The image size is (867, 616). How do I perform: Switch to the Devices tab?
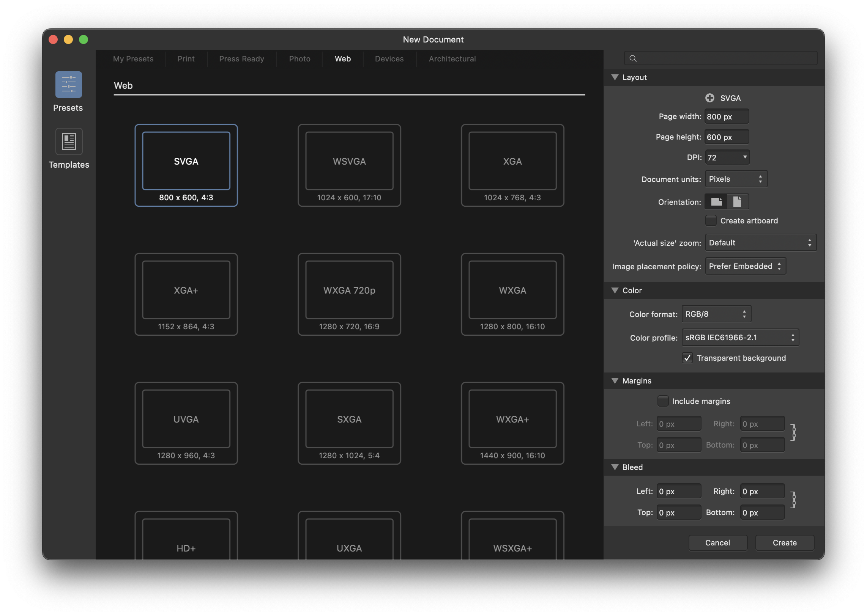pos(389,59)
